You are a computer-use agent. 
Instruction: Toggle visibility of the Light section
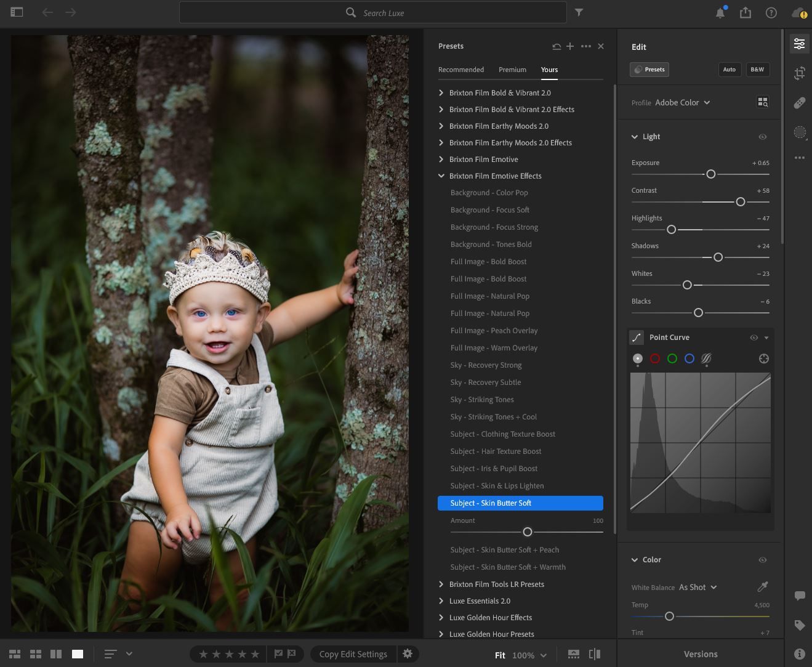click(762, 137)
